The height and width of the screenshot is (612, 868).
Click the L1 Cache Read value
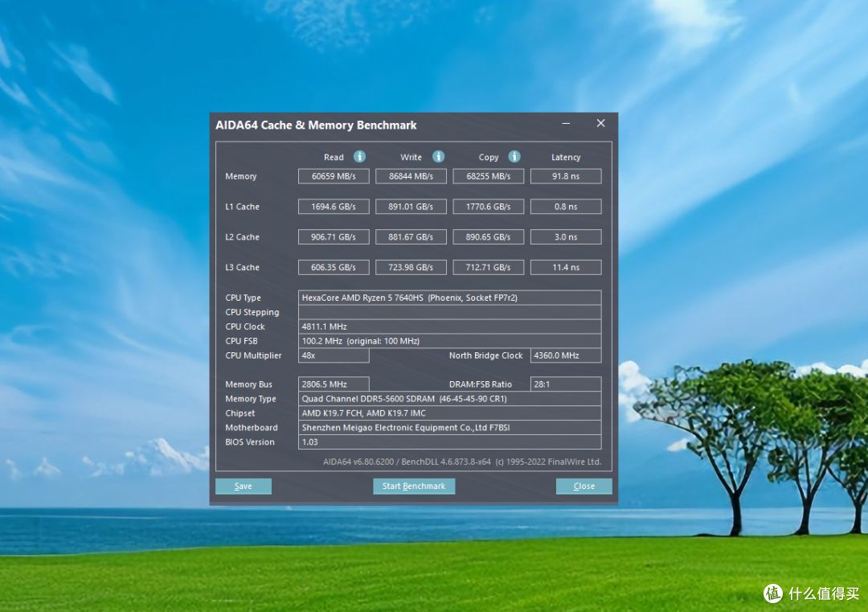334,207
